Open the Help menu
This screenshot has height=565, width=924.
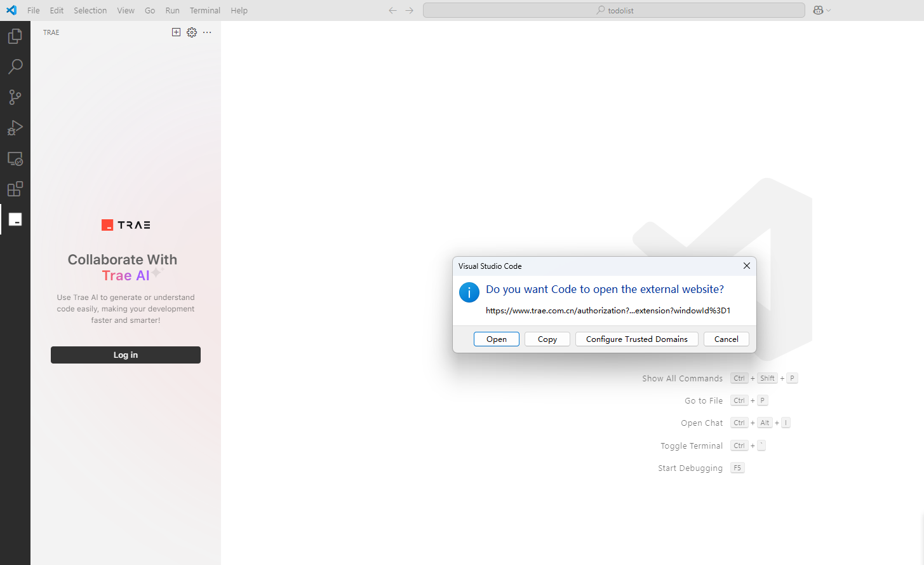point(239,11)
